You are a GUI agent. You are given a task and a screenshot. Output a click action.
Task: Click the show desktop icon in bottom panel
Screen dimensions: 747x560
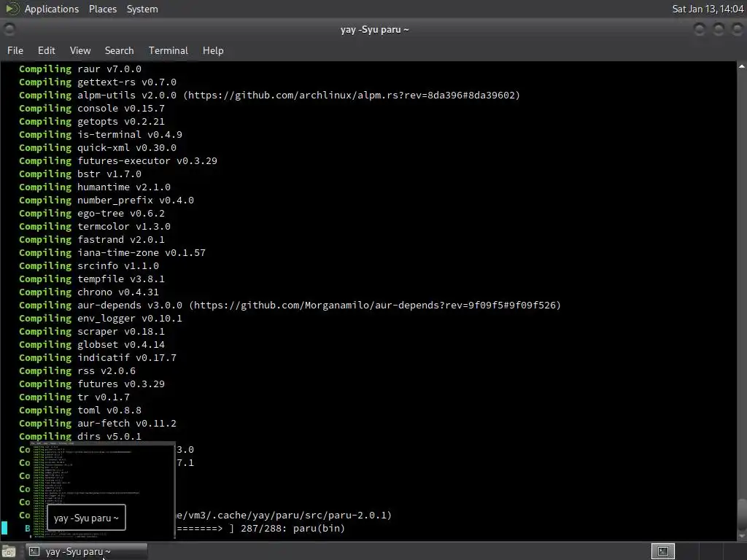pos(9,551)
